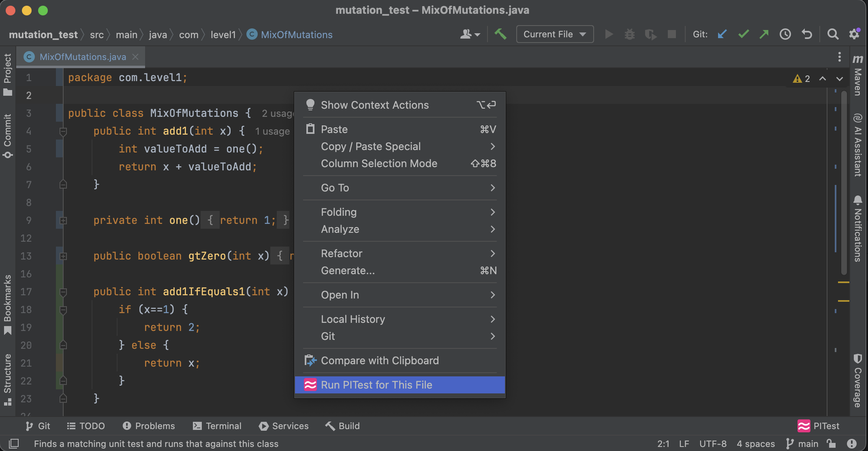Expand the Go To submenu

pos(400,188)
